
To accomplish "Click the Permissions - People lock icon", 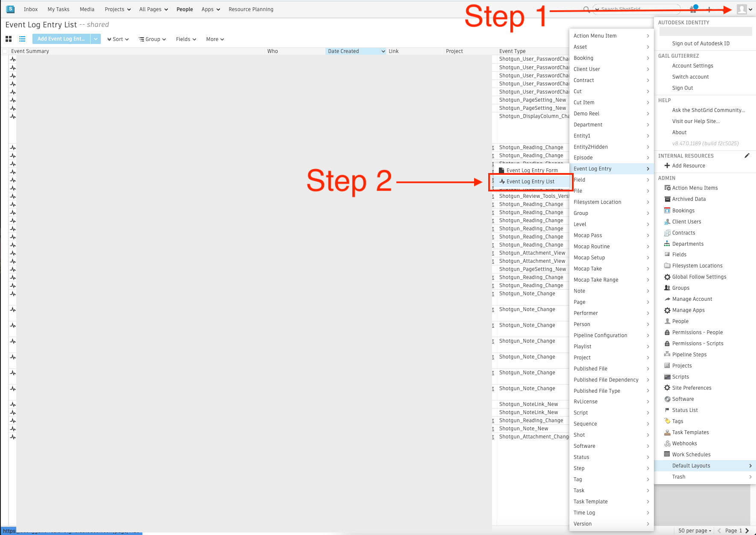I will coord(667,332).
